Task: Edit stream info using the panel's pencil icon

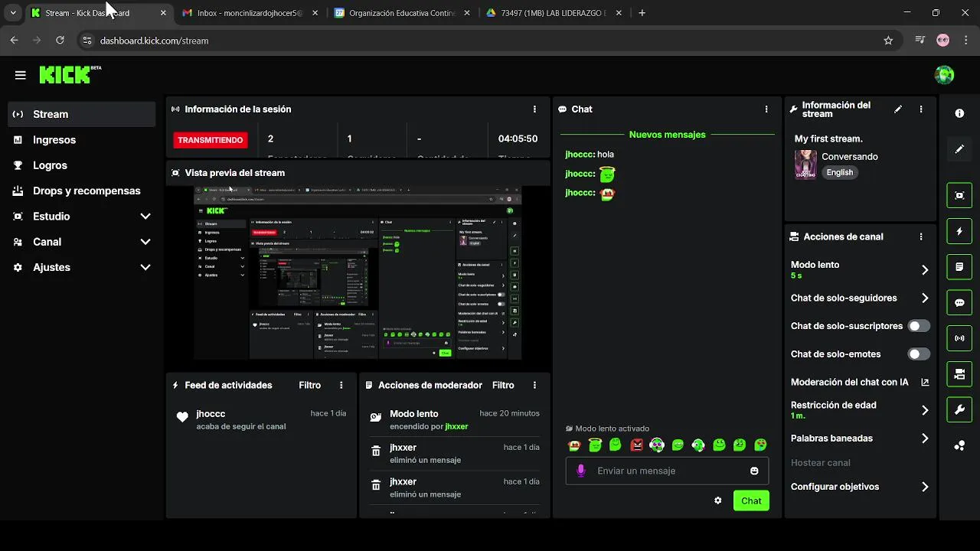Action: pyautogui.click(x=898, y=109)
